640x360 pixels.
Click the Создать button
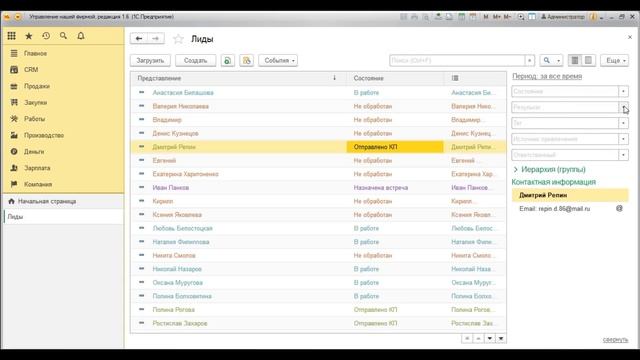[x=196, y=60]
